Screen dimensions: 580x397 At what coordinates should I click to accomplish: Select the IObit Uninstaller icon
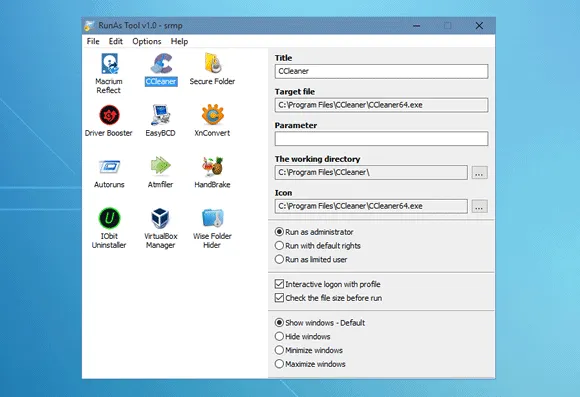click(109, 218)
